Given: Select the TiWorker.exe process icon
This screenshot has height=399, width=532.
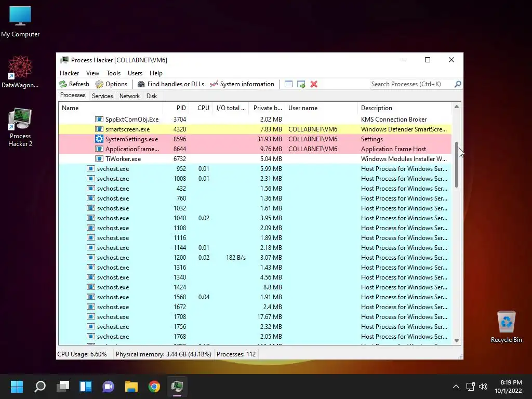Looking at the screenshot, I should [99, 159].
